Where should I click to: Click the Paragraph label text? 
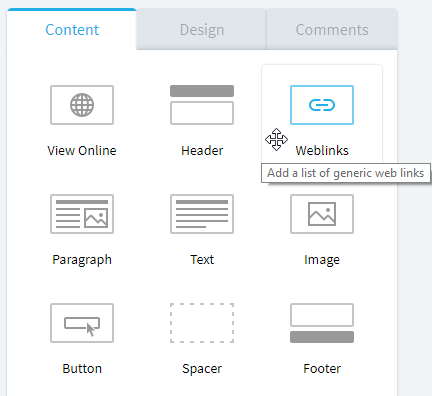coord(82,260)
